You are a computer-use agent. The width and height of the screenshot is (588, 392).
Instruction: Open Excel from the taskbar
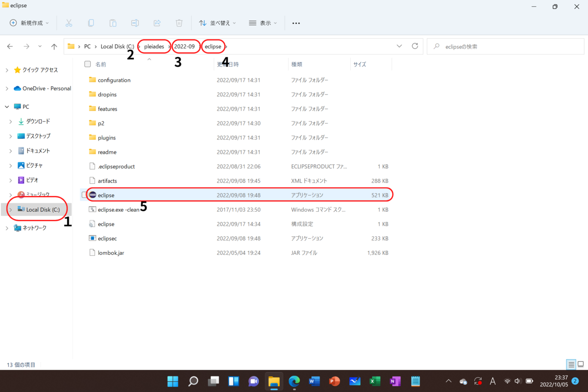(375, 381)
